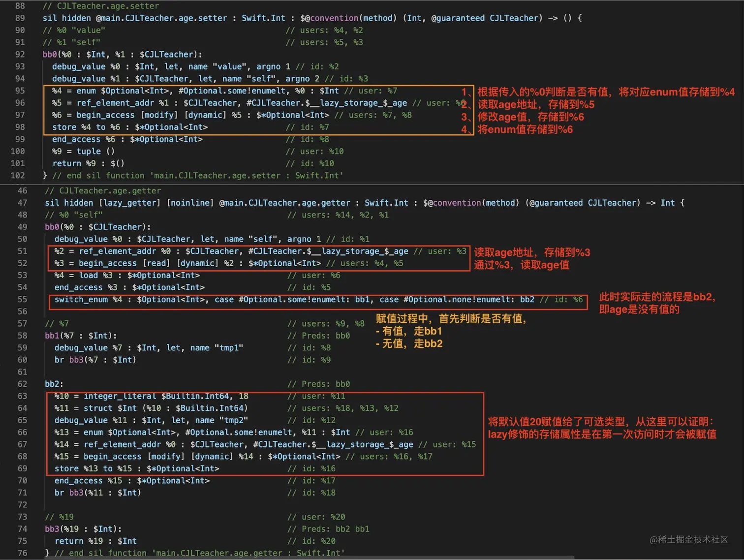744x560 pixels.
Task: Click 'begin_access [modify]' on line 97
Action: tap(127, 115)
